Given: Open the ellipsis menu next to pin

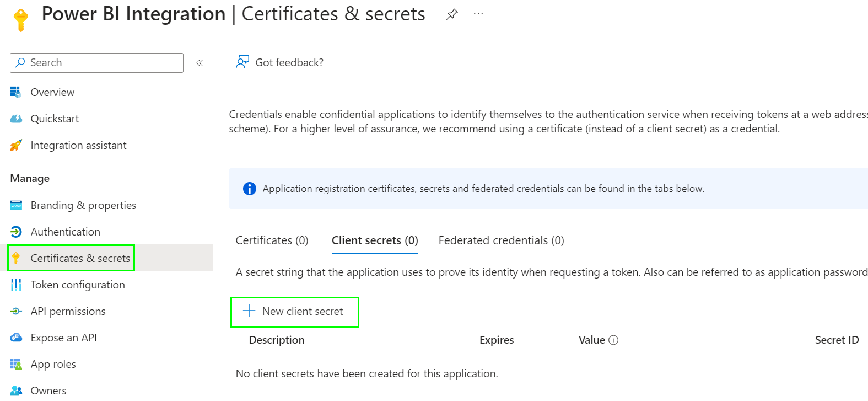Looking at the screenshot, I should 478,14.
